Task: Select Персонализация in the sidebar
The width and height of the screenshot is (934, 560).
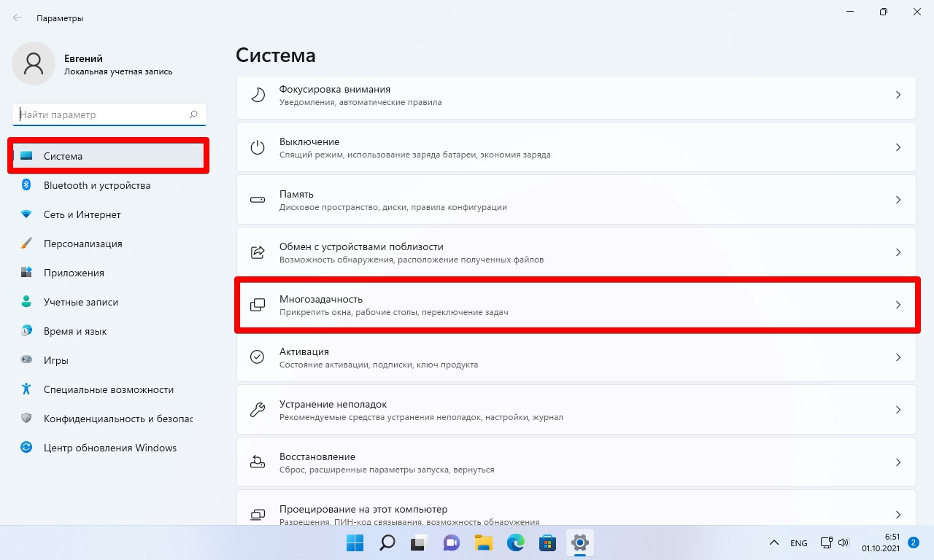Action: click(82, 244)
